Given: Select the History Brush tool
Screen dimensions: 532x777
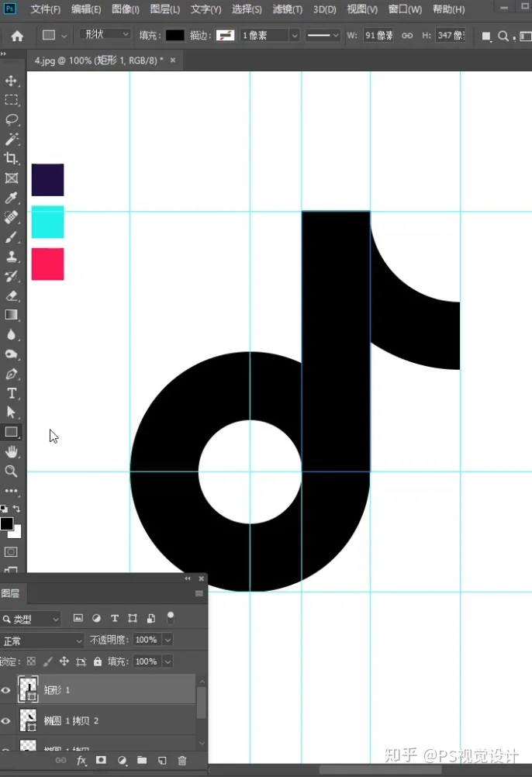Looking at the screenshot, I should tap(11, 276).
